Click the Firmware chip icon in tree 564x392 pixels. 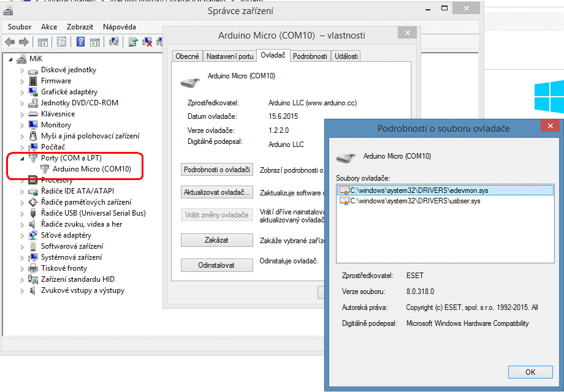pos(33,81)
